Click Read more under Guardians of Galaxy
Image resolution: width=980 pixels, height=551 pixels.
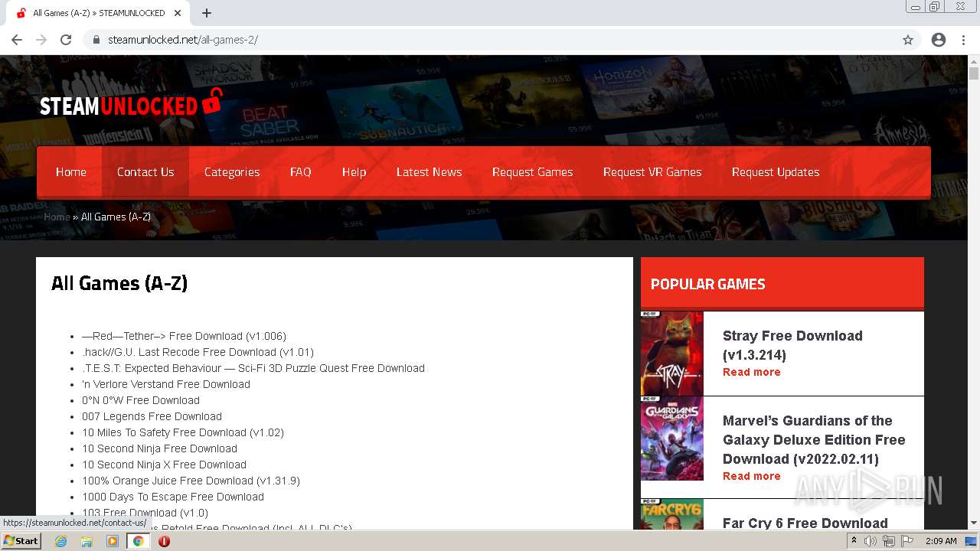(752, 476)
